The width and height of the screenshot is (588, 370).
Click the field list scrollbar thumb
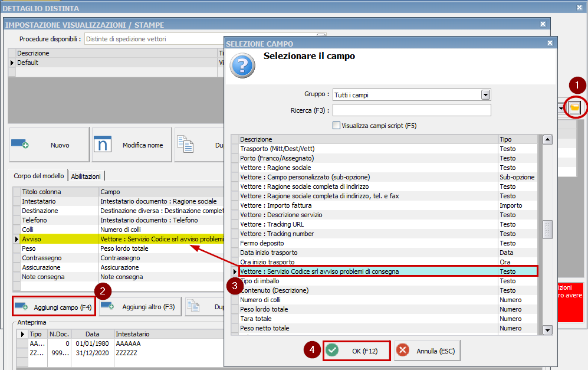click(547, 230)
